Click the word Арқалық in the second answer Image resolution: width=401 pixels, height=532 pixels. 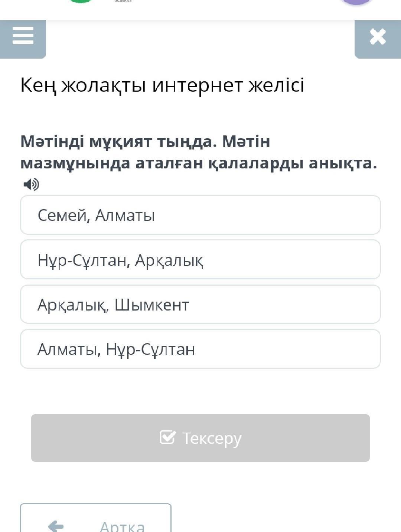169,260
